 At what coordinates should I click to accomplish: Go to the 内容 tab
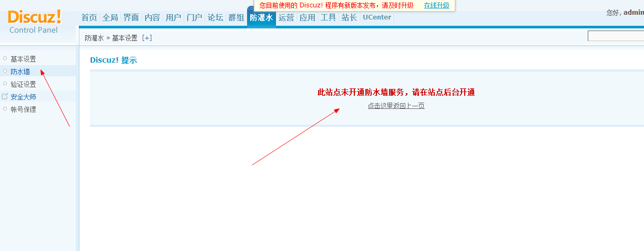[152, 17]
